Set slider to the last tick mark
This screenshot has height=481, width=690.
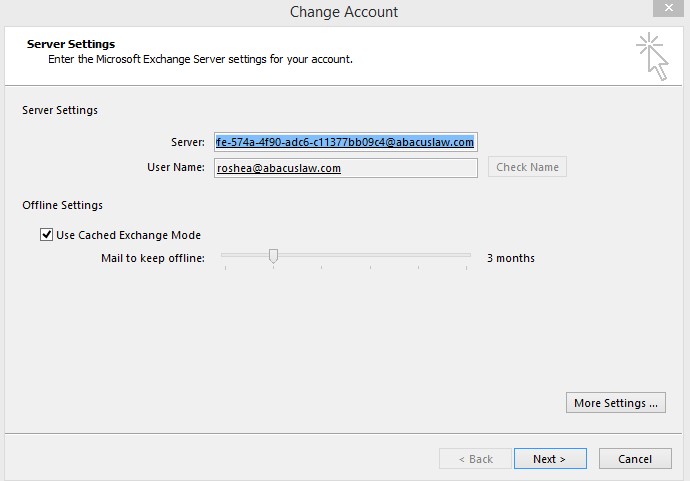click(466, 255)
